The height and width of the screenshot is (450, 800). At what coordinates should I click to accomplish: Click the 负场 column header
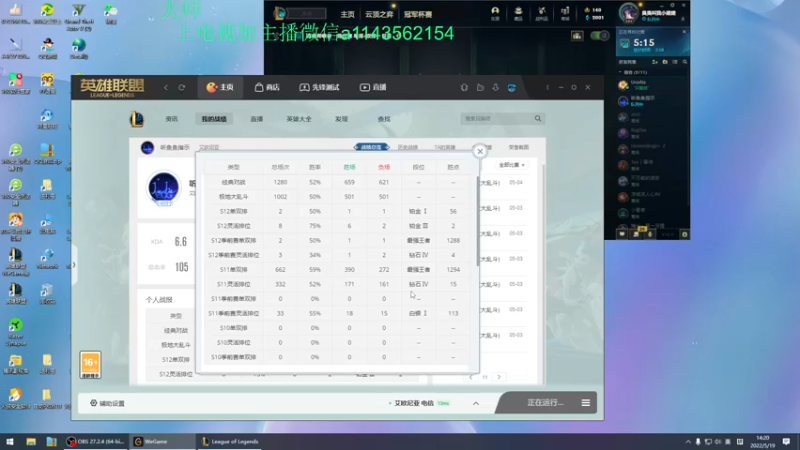point(384,167)
